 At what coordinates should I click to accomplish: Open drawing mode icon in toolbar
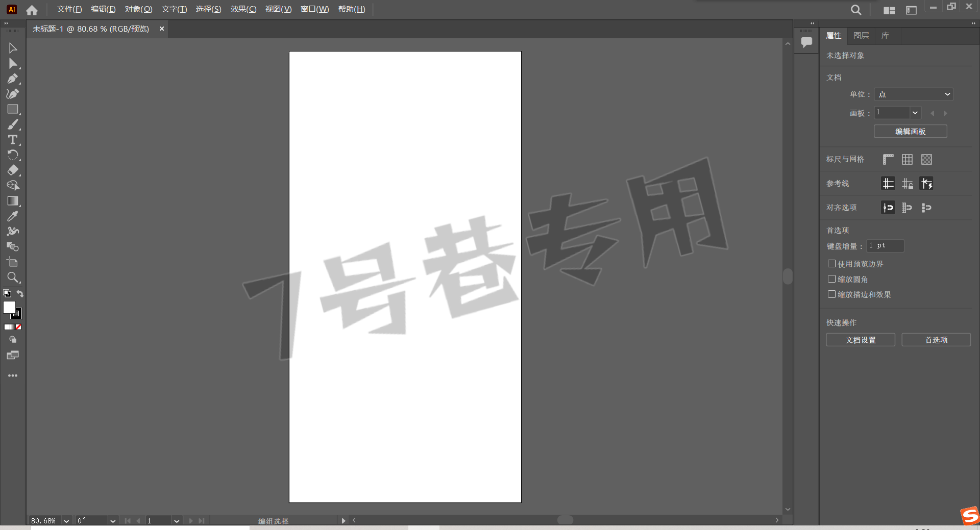pyautogui.click(x=13, y=340)
